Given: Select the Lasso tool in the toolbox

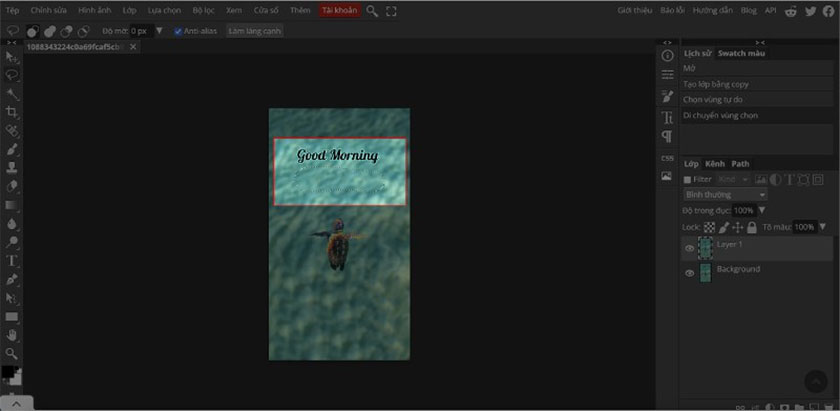Looking at the screenshot, I should (11, 74).
